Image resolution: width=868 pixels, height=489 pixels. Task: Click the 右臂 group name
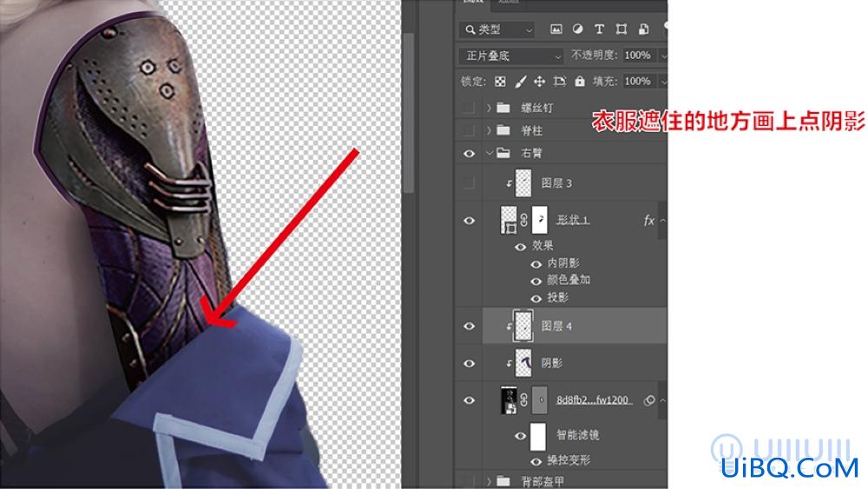click(531, 154)
